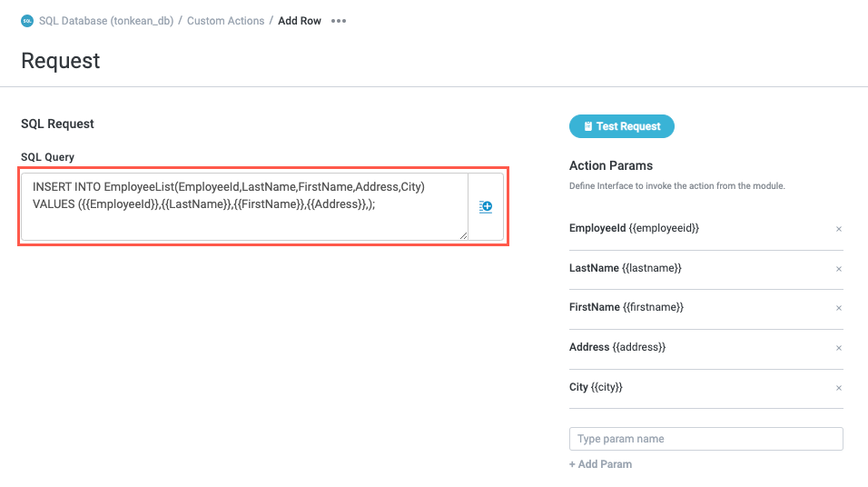Focus the Type param name field
This screenshot has height=487, width=868.
coord(705,439)
